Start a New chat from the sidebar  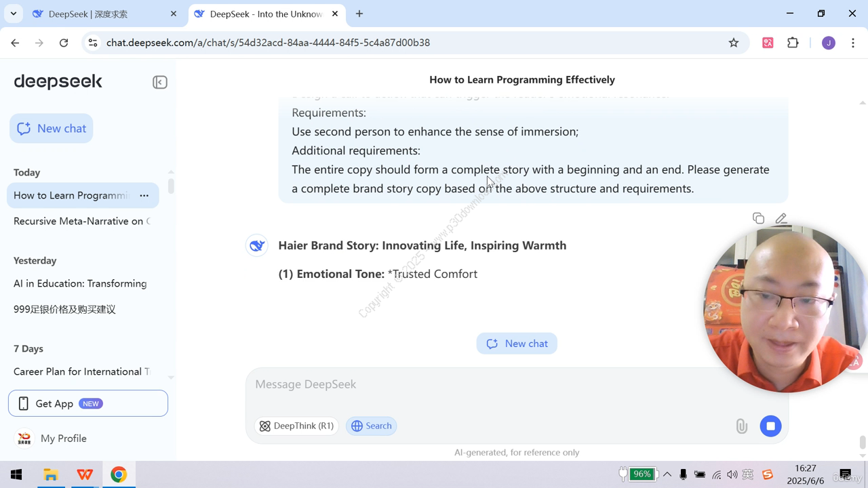(52, 128)
